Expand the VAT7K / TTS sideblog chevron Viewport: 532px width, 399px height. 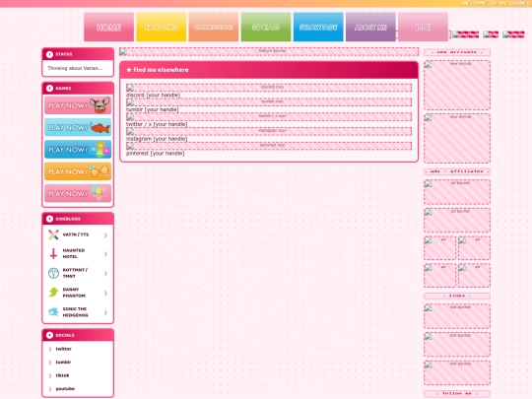coord(105,234)
